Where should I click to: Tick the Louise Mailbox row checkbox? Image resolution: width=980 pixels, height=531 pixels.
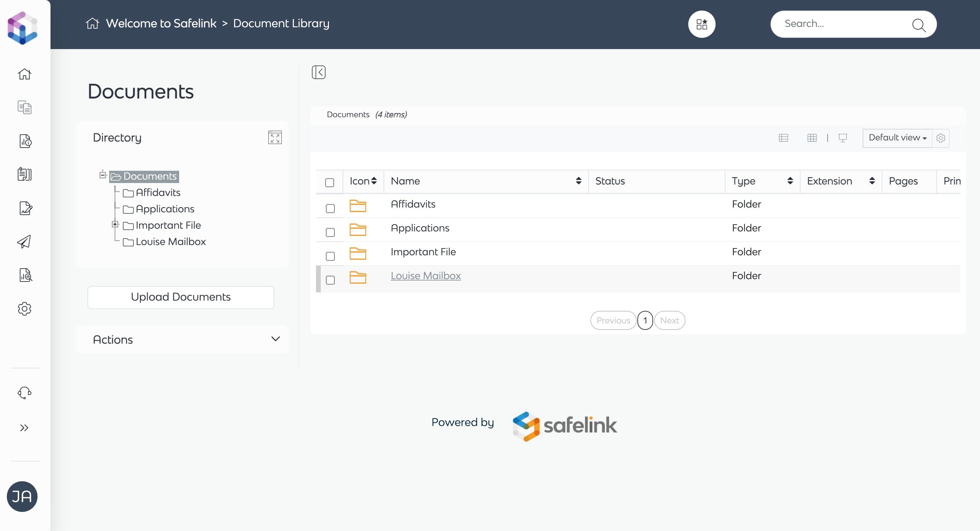330,280
